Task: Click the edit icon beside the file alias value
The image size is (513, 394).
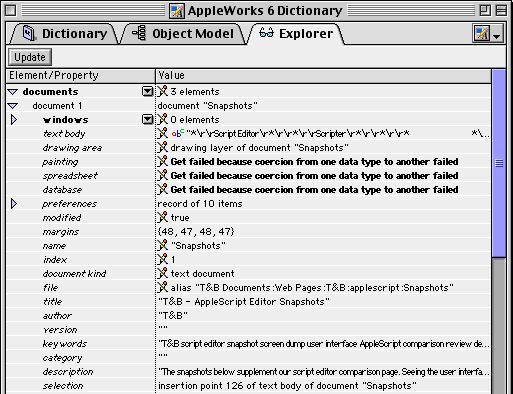Action: (163, 287)
